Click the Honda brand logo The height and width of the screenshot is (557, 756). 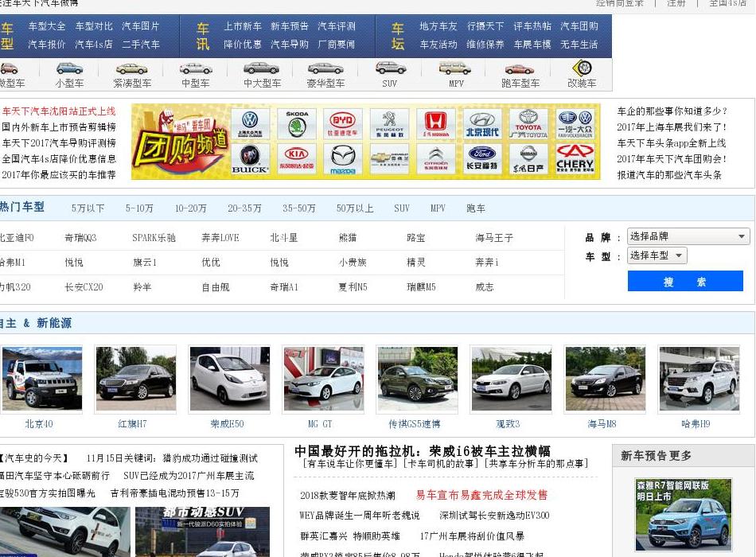point(435,124)
